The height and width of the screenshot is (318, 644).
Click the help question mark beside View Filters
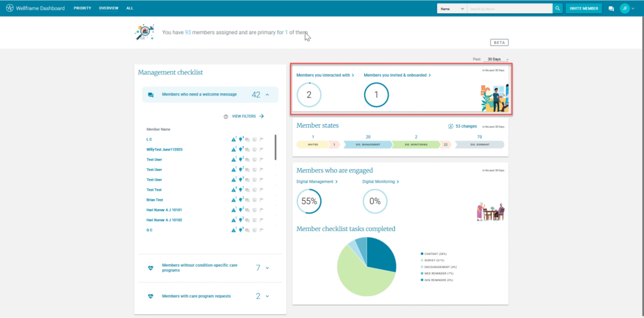226,116
